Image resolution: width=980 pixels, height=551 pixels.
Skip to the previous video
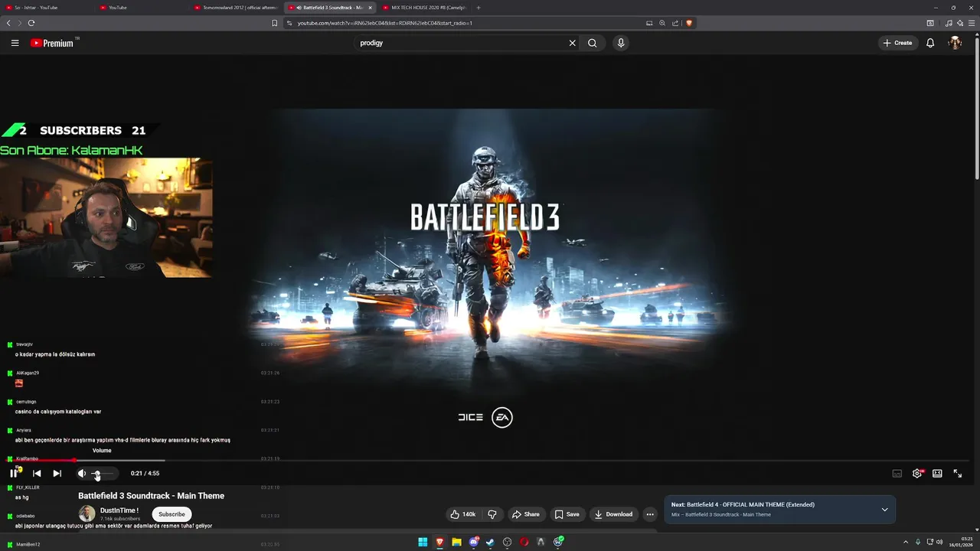tap(37, 474)
